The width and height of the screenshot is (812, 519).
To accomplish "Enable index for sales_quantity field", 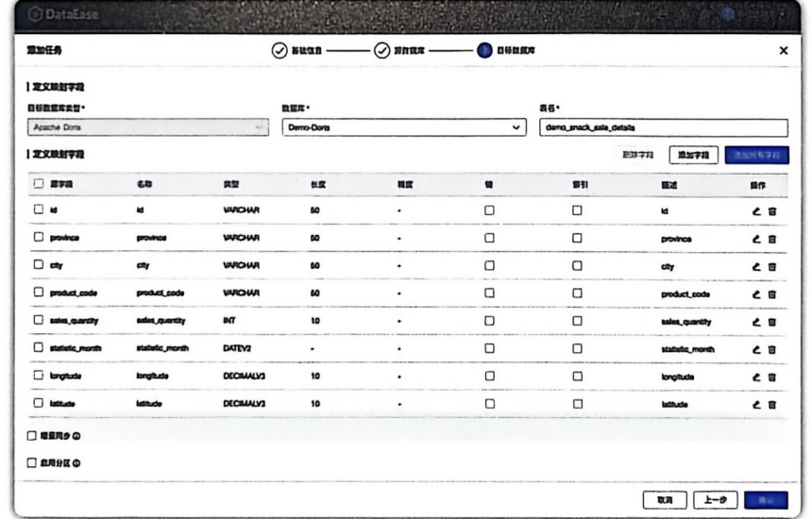I will (577, 321).
